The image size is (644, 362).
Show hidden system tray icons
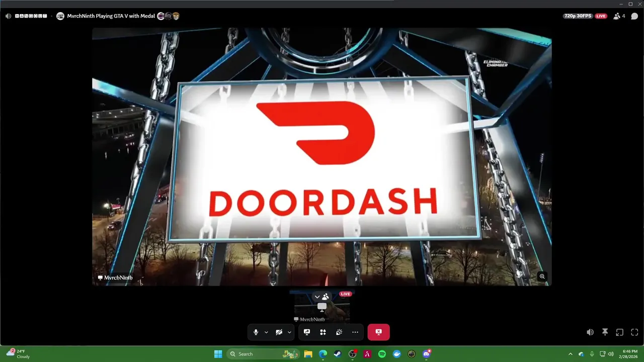tap(571, 354)
